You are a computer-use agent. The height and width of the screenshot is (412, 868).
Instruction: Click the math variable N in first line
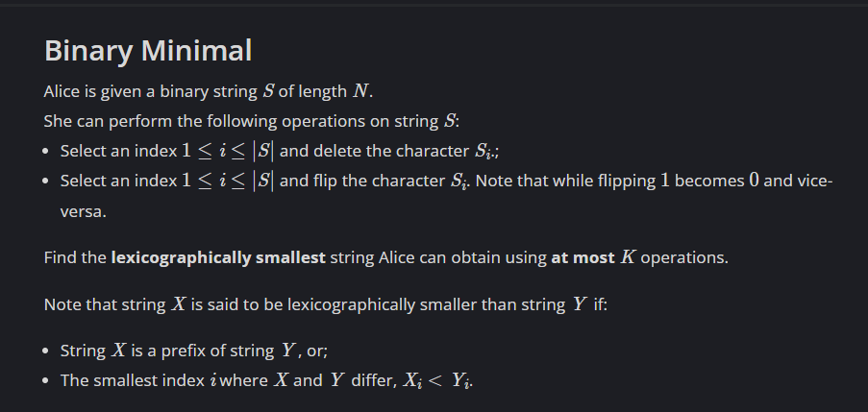[x=360, y=91]
